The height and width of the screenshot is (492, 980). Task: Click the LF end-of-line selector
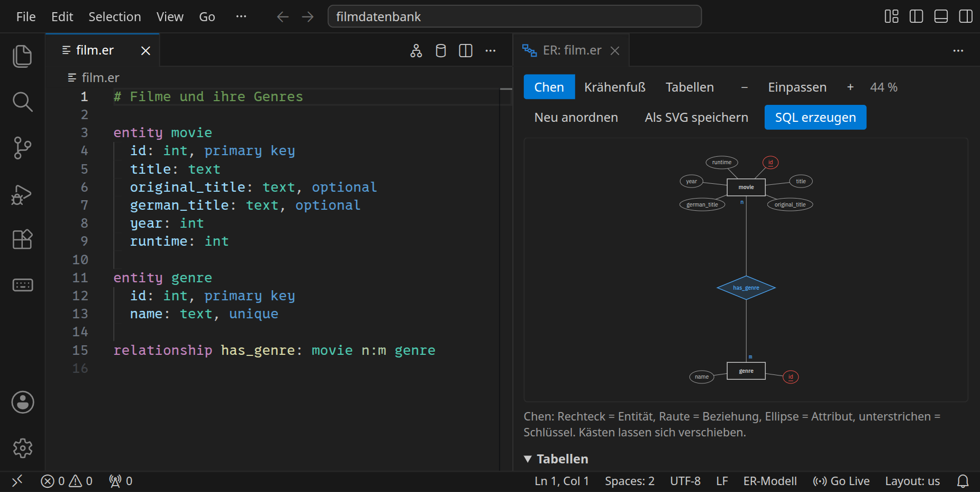(x=722, y=481)
